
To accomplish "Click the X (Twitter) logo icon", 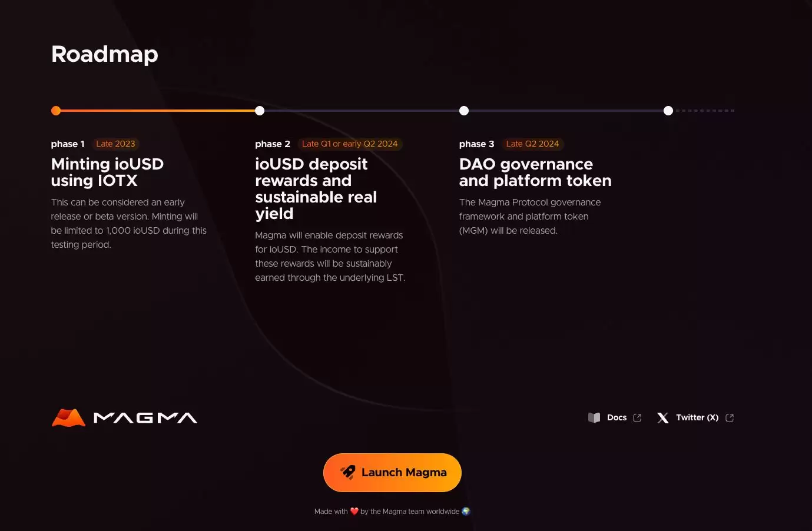I will [x=662, y=417].
